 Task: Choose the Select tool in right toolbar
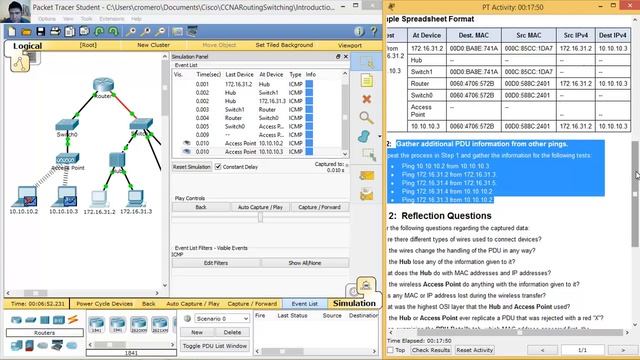[367, 62]
